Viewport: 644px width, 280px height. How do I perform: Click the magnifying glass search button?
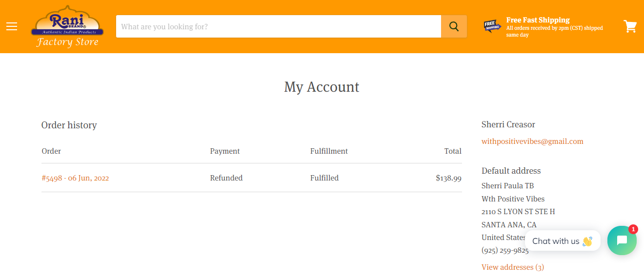(454, 26)
